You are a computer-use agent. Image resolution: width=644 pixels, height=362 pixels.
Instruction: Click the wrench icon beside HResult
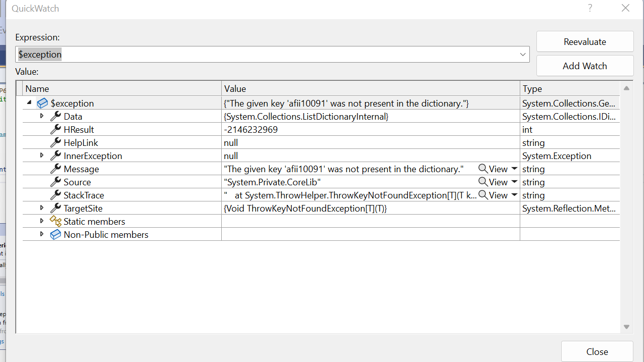pos(56,130)
